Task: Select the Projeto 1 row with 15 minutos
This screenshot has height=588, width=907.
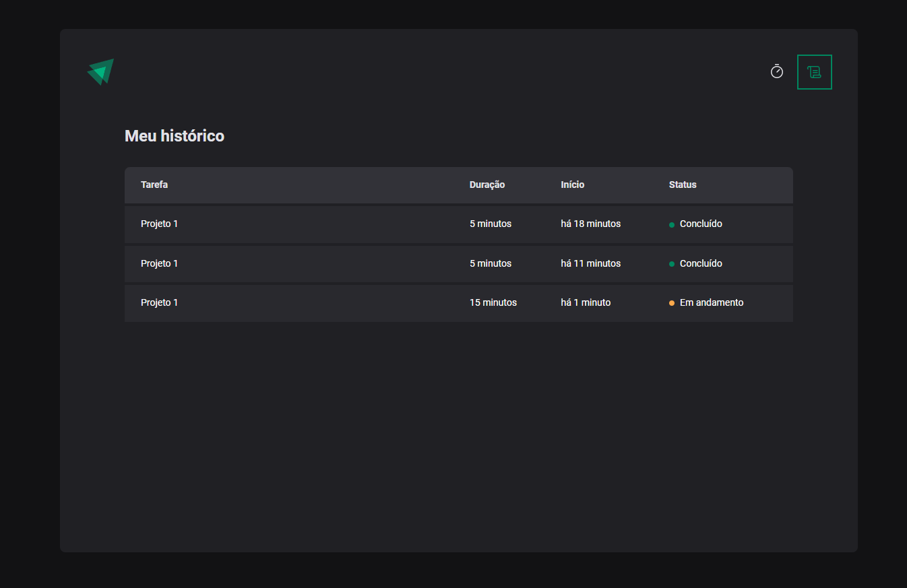Action: (459, 303)
